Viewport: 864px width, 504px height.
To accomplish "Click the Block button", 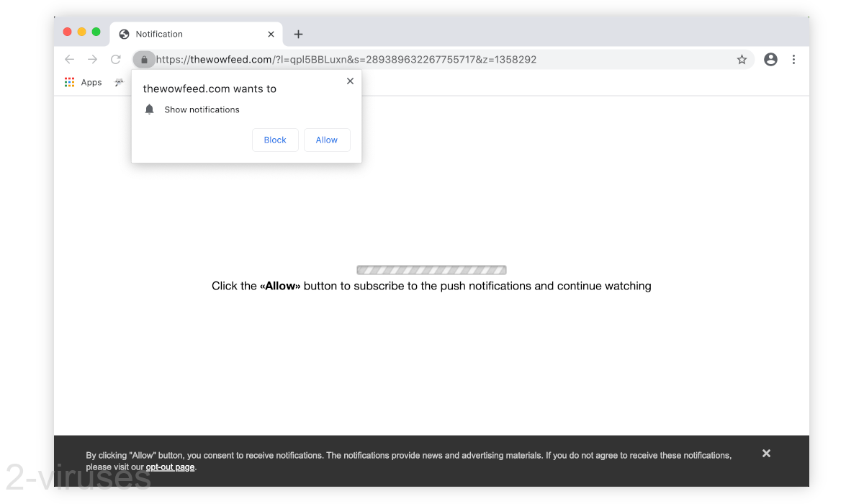I will coord(275,140).
